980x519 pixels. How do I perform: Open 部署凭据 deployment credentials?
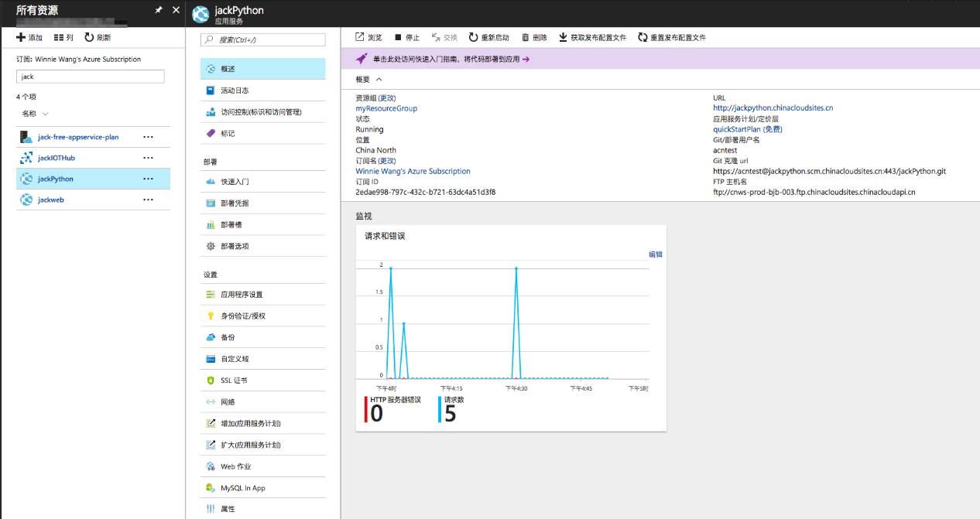point(263,203)
